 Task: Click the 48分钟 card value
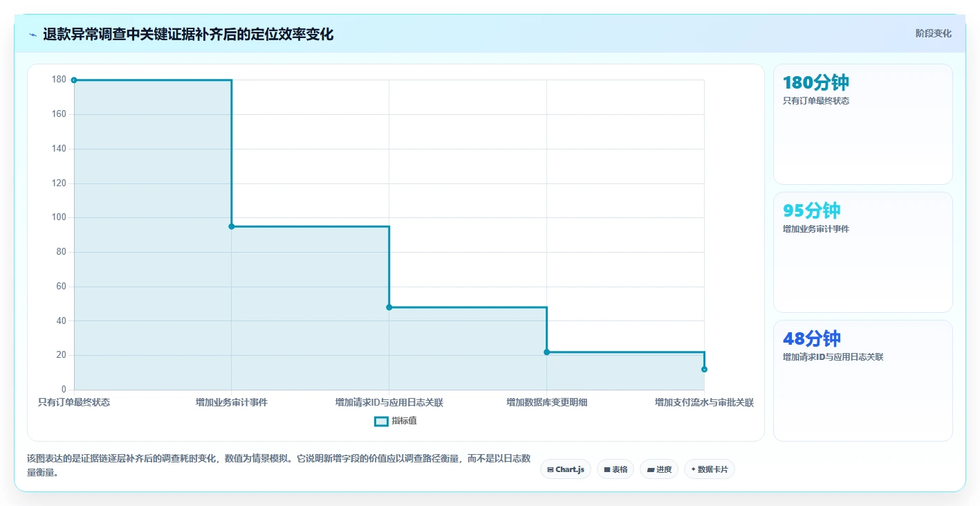(812, 338)
